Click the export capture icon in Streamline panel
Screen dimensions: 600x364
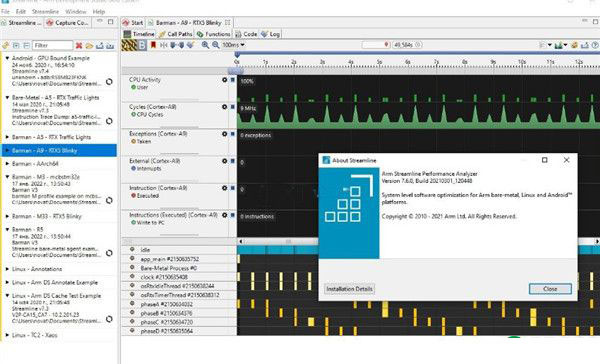100,46
